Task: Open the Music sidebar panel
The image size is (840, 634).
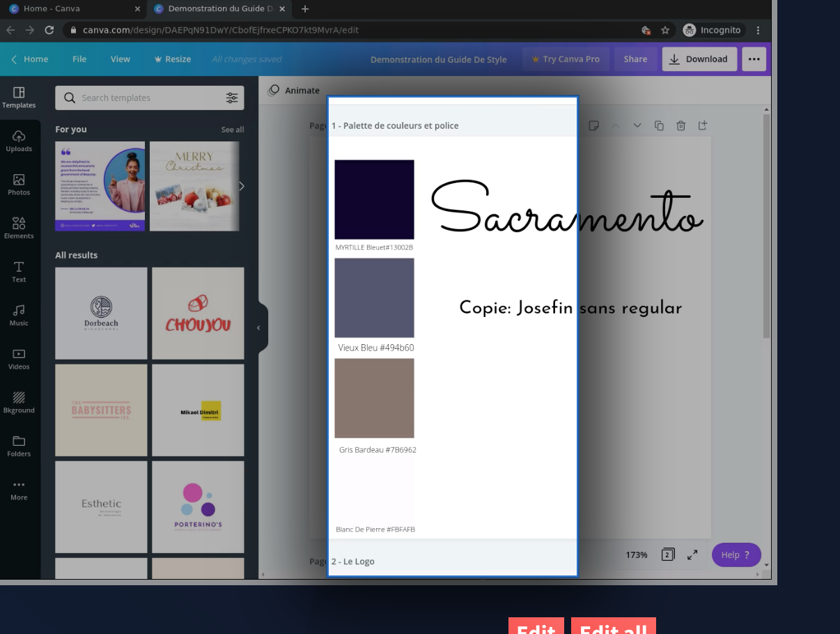Action: [x=19, y=315]
